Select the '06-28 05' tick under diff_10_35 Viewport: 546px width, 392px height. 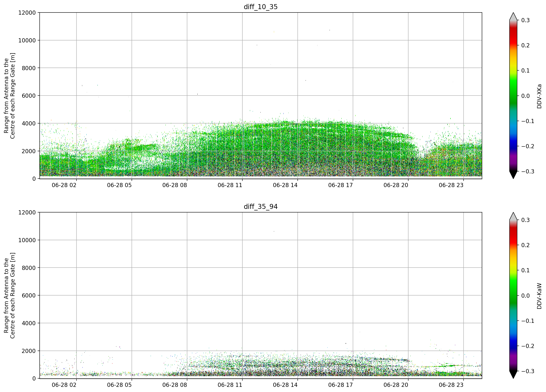[x=120, y=185]
